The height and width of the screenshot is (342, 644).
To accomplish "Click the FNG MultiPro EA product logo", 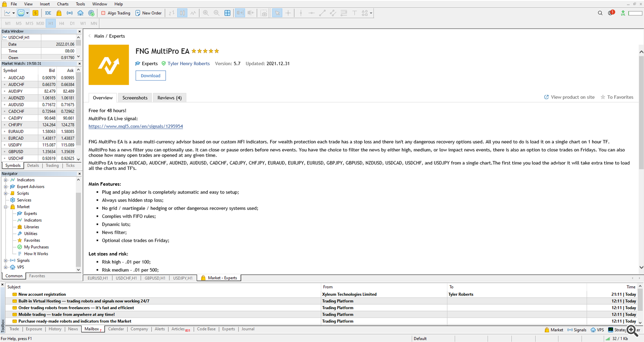I will click(x=109, y=65).
